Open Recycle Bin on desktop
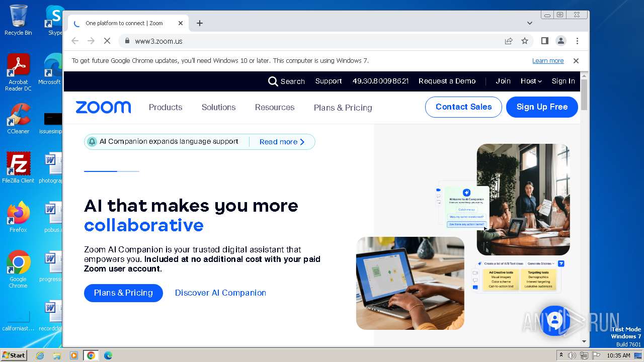The image size is (644, 362). coord(18,20)
